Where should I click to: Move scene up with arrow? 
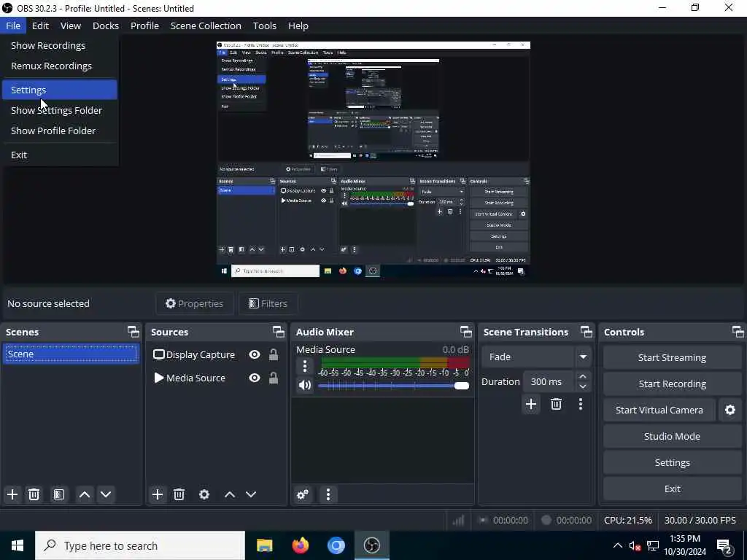(85, 494)
